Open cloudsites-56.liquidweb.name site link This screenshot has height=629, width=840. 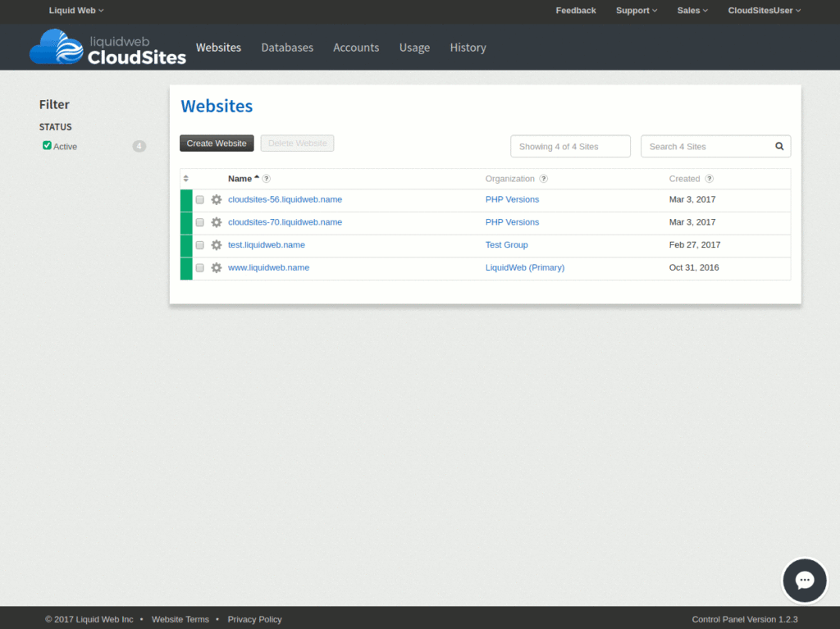[x=285, y=200]
